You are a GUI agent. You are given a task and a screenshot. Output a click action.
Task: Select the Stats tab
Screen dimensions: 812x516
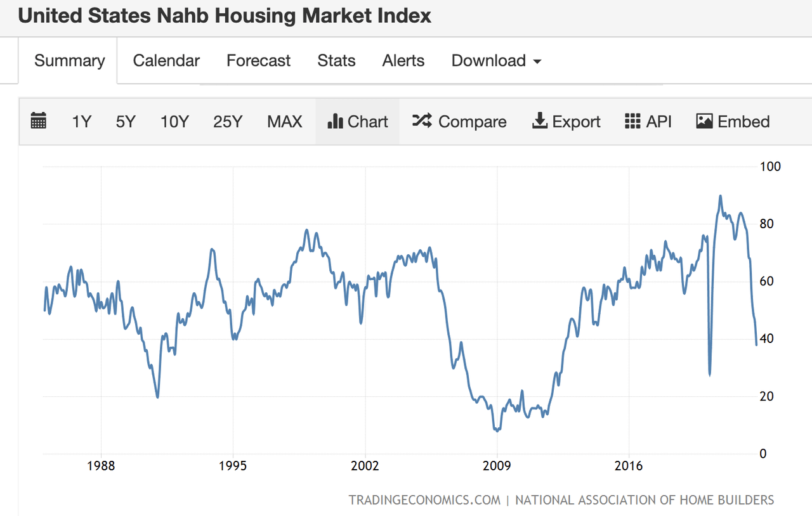[336, 61]
